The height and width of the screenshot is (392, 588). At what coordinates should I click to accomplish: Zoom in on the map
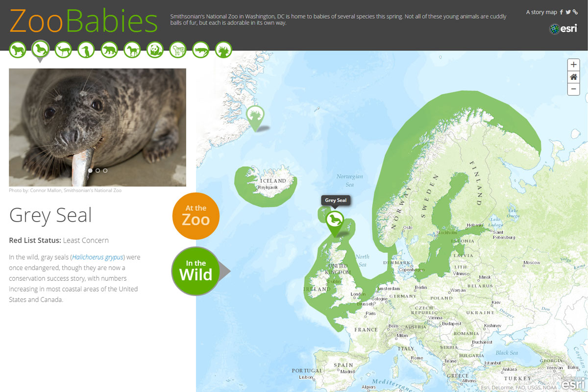pyautogui.click(x=573, y=65)
